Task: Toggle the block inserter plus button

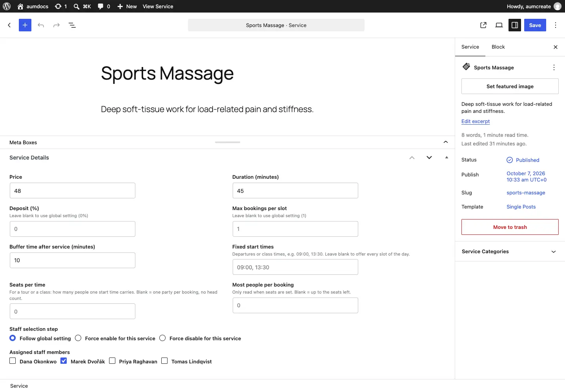Action: tap(25, 25)
